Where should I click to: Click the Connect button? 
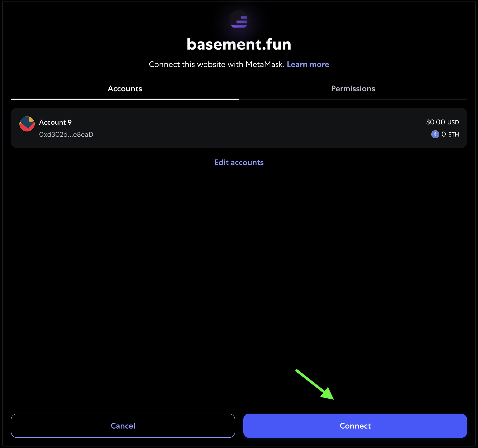point(355,426)
